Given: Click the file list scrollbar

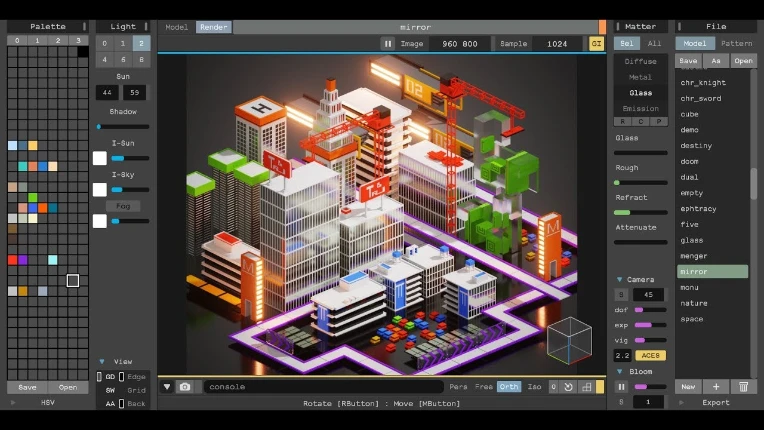Looking at the screenshot, I should coord(753,184).
